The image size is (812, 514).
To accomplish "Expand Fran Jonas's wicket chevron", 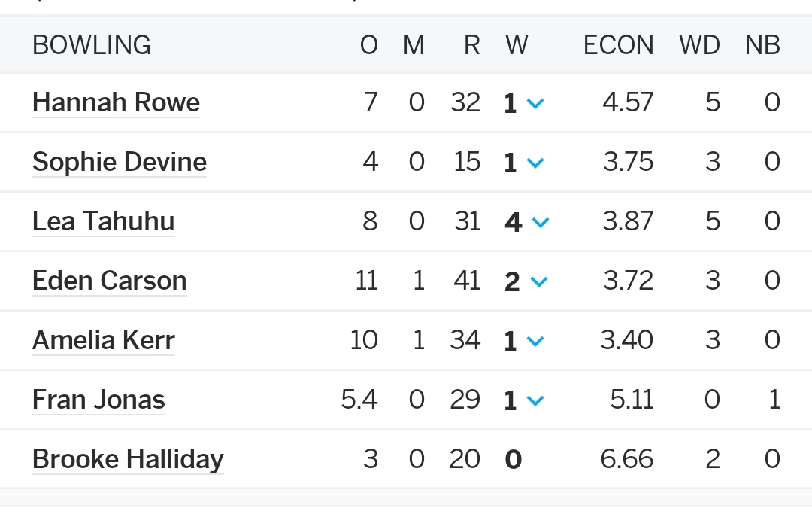I will click(535, 400).
